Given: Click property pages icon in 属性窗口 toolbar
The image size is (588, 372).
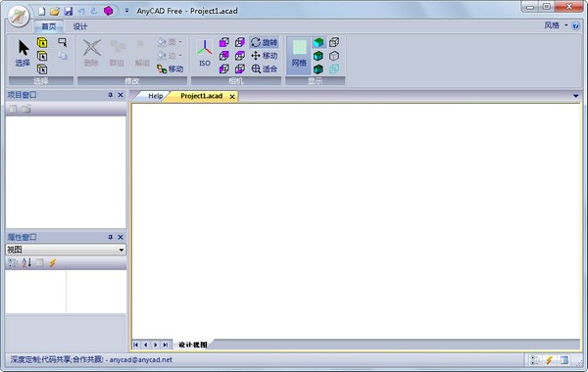Looking at the screenshot, I should [x=40, y=263].
